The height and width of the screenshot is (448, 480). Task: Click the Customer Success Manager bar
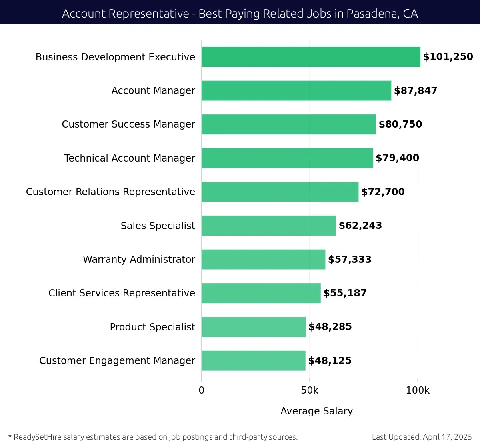(x=289, y=124)
